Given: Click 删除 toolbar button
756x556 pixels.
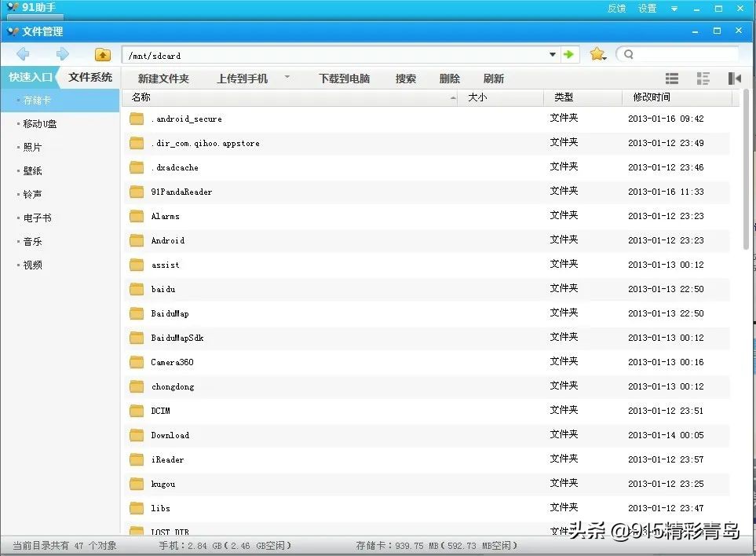Looking at the screenshot, I should click(x=449, y=79).
